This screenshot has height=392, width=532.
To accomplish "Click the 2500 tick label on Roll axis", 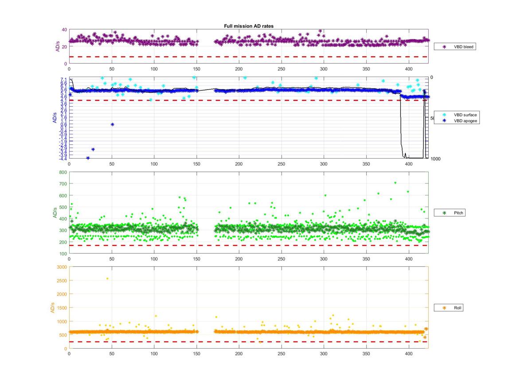I will click(62, 280).
